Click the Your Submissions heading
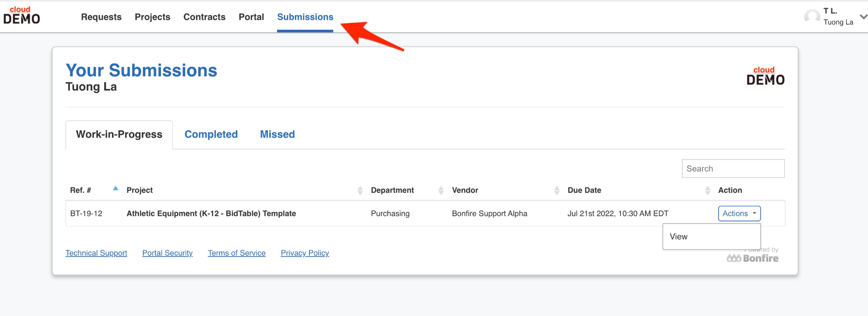868x316 pixels. click(x=141, y=70)
